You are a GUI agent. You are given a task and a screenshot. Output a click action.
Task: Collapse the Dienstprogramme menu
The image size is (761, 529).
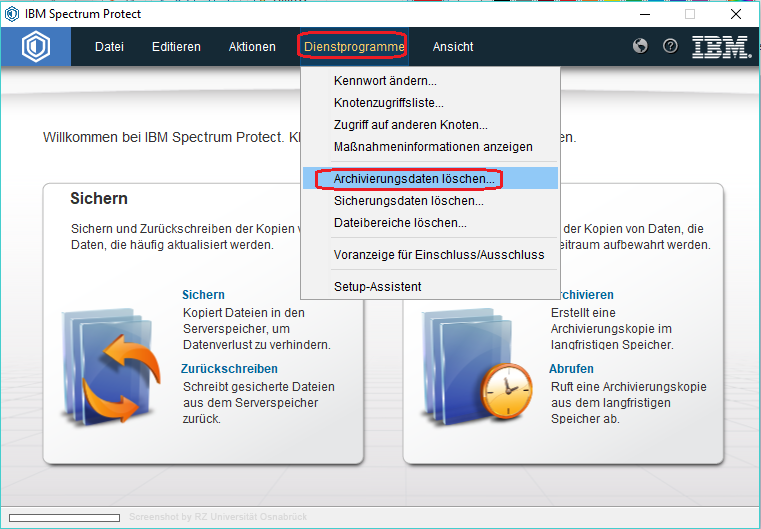coord(353,47)
